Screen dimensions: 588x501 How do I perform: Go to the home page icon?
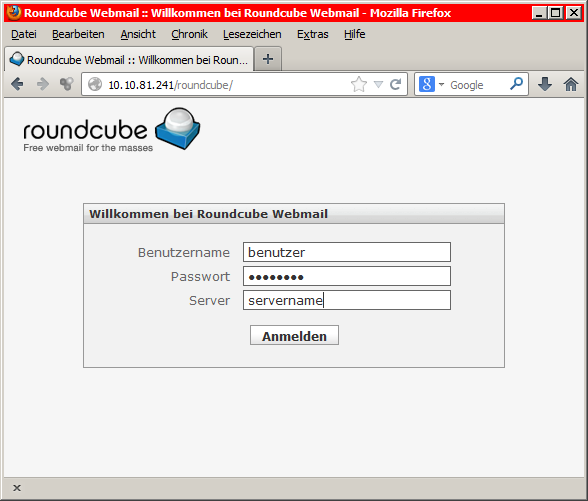point(571,84)
